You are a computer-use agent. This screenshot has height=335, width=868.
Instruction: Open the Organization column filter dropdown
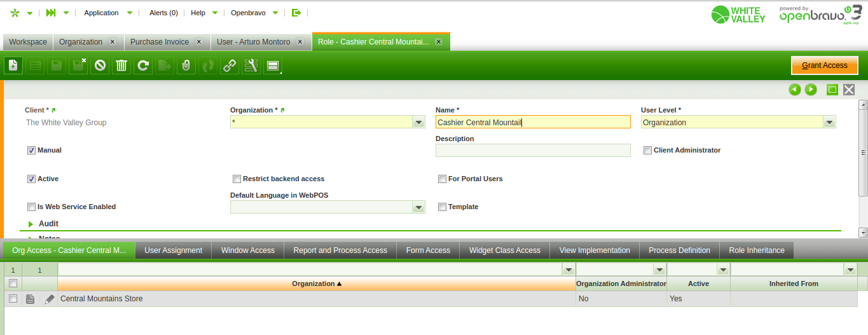coord(568,270)
